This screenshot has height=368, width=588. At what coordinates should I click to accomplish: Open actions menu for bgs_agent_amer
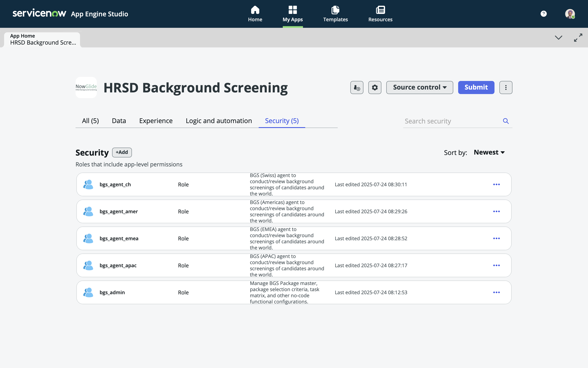[496, 212]
